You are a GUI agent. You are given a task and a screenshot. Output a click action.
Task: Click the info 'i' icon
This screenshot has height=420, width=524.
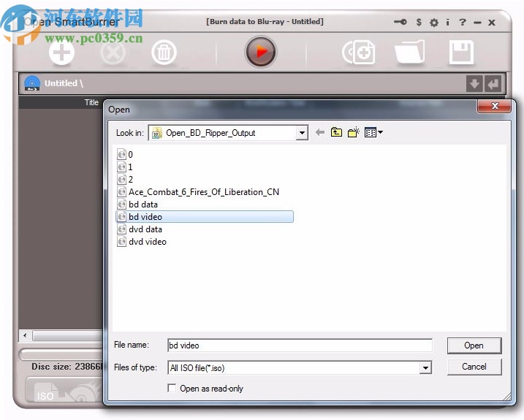447,23
